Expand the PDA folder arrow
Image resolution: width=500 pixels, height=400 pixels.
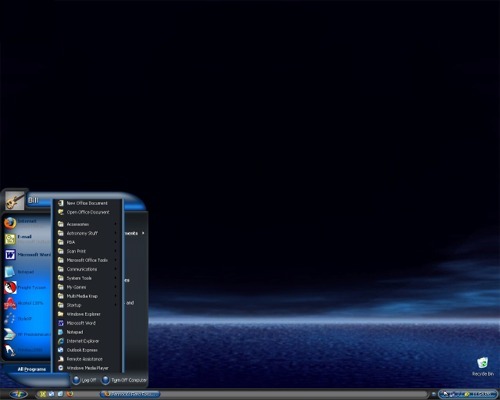click(x=116, y=242)
